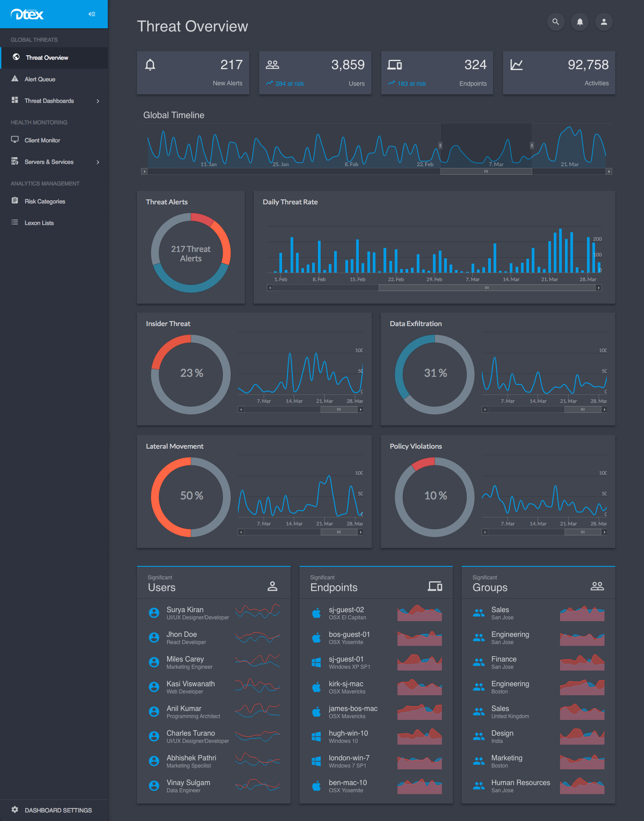
Task: Open Lexon Lists menu item
Action: tap(54, 223)
